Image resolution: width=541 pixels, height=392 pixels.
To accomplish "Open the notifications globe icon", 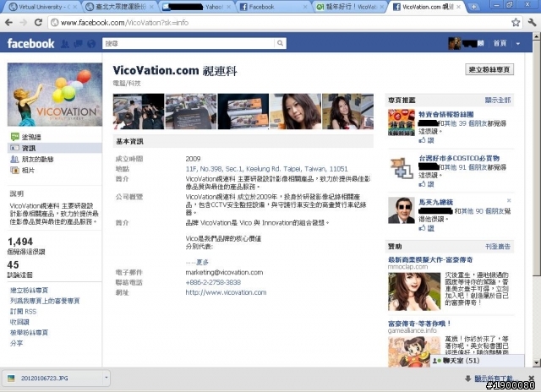I will [91, 43].
